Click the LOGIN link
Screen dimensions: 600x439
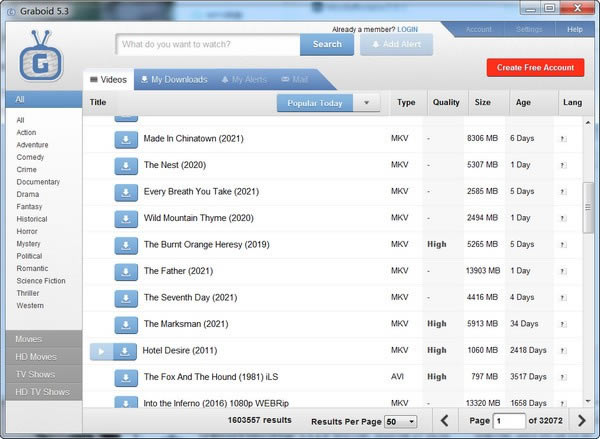click(407, 30)
